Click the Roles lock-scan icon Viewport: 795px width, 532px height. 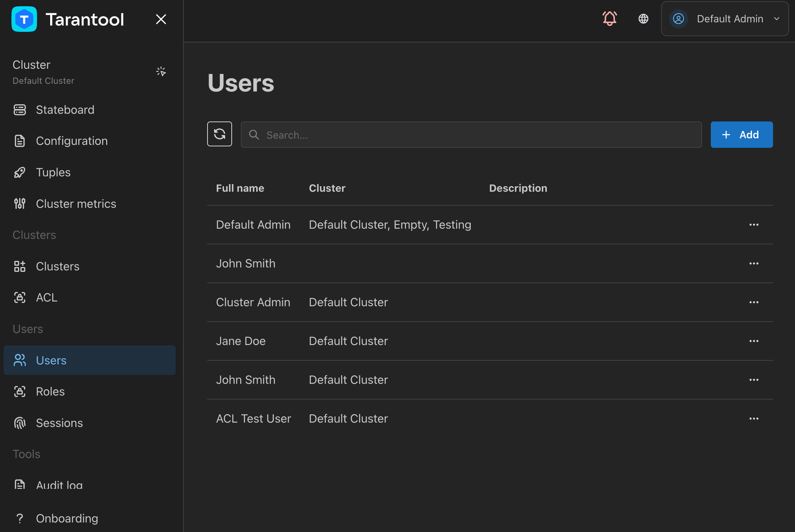[20, 391]
